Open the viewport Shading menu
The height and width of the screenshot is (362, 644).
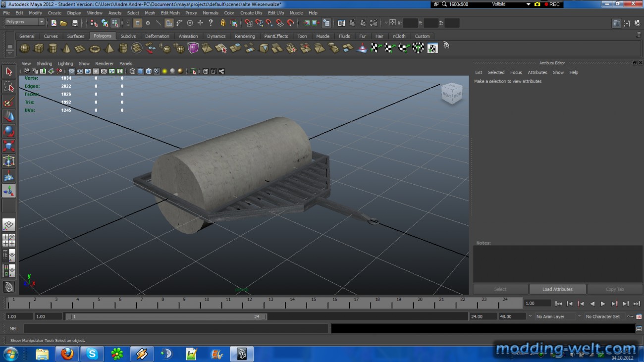click(44, 63)
